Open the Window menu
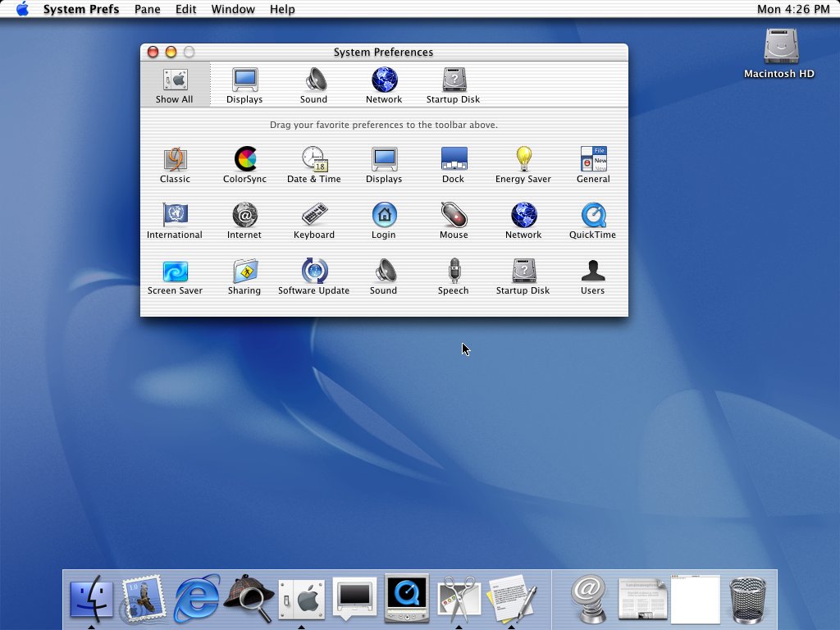The height and width of the screenshot is (630, 840). click(x=233, y=9)
